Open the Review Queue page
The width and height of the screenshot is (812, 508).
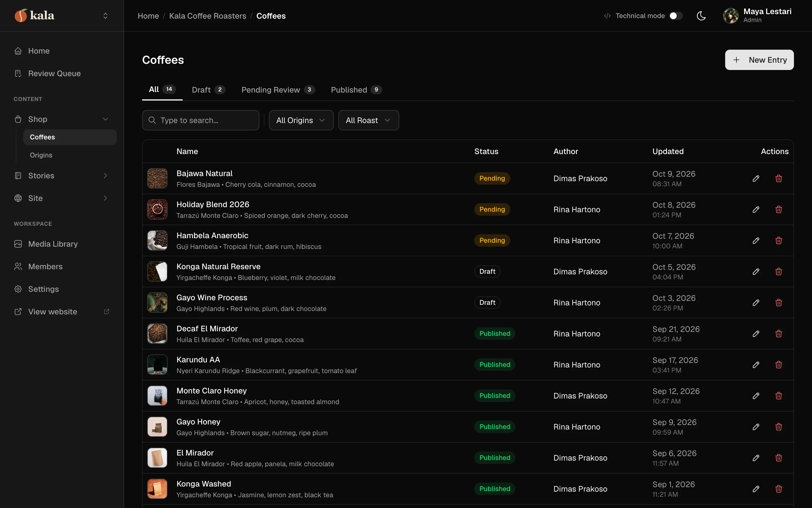coord(62,73)
